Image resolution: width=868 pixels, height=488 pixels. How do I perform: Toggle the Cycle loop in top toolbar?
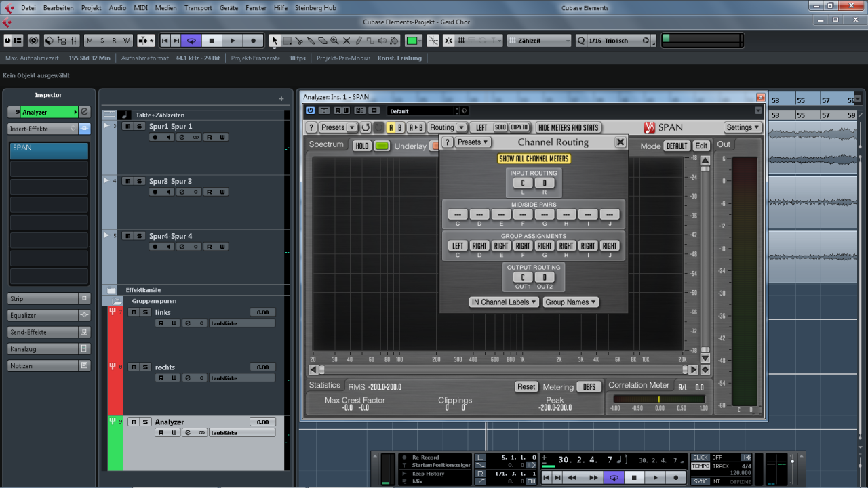191,41
